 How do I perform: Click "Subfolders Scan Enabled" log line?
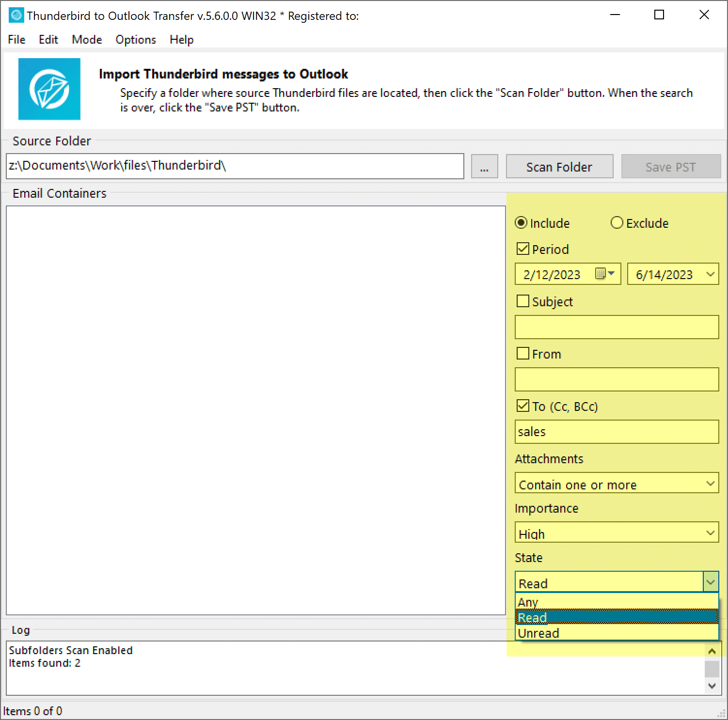coord(71,650)
